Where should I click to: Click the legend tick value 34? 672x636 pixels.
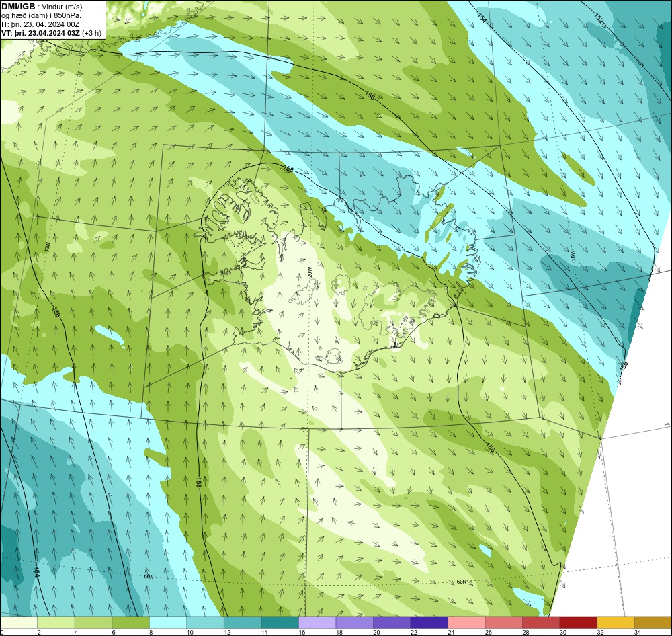point(637,632)
